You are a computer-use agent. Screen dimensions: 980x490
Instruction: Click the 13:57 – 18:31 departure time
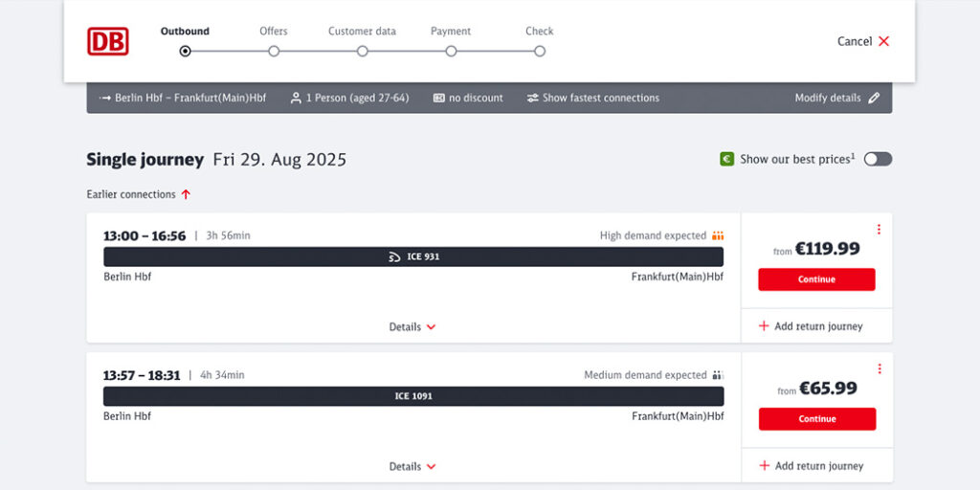142,375
